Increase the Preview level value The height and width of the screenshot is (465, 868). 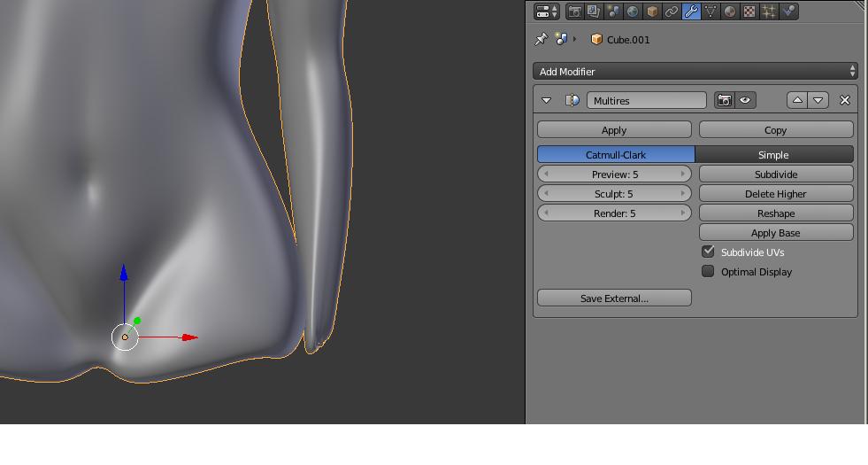tap(682, 174)
